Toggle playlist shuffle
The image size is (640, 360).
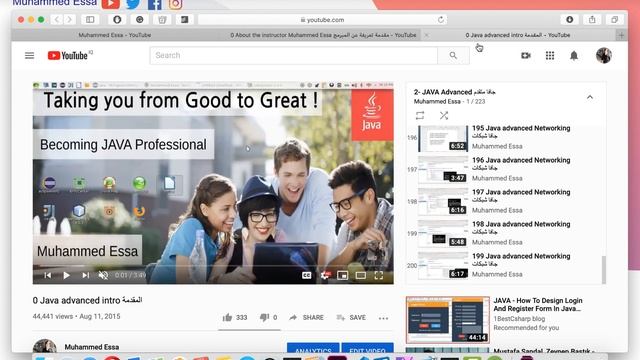point(444,116)
